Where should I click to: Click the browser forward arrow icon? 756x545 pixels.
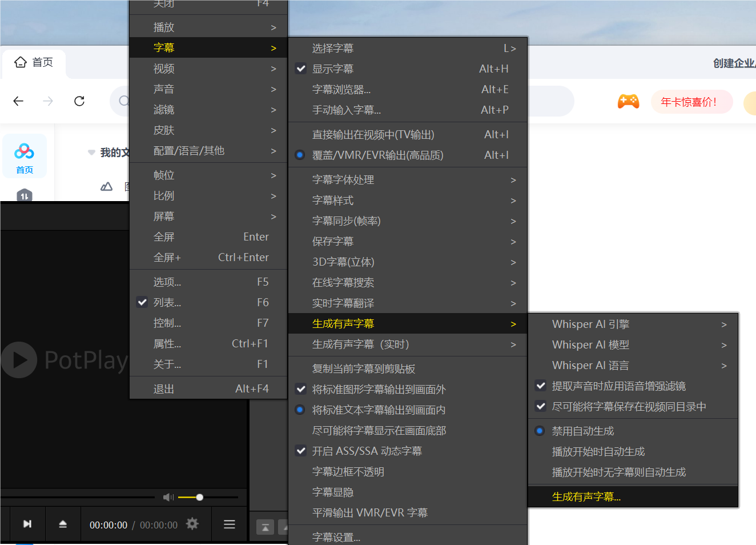(x=48, y=101)
